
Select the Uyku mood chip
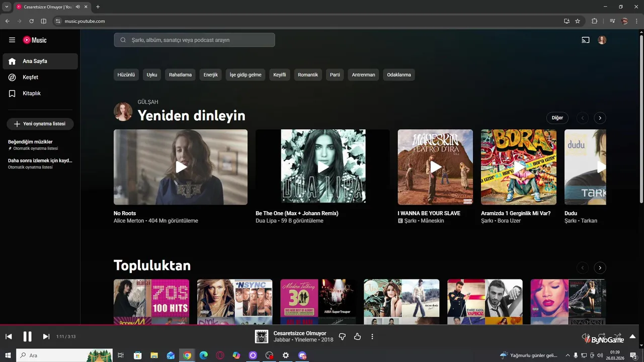[152, 75]
